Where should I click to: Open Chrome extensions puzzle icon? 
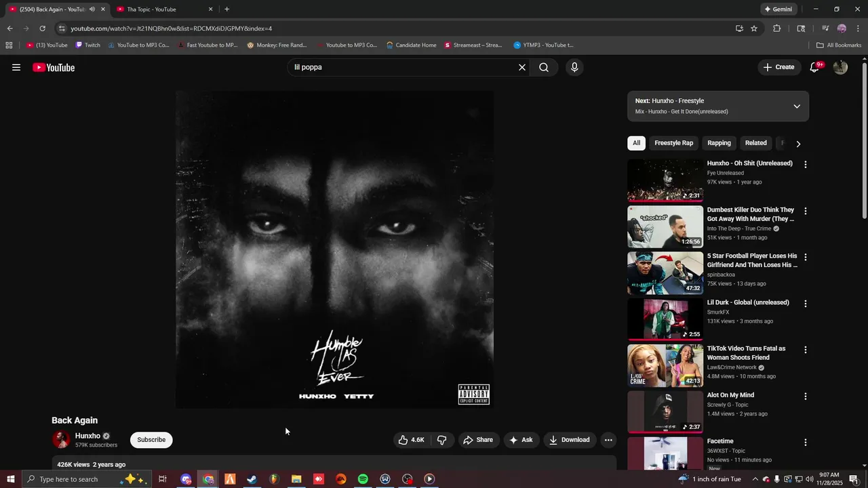pyautogui.click(x=777, y=28)
